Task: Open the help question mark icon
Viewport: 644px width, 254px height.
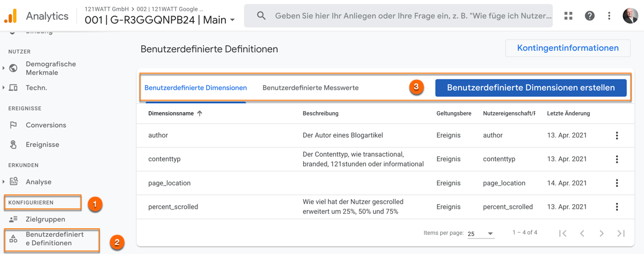Action: coord(589,16)
